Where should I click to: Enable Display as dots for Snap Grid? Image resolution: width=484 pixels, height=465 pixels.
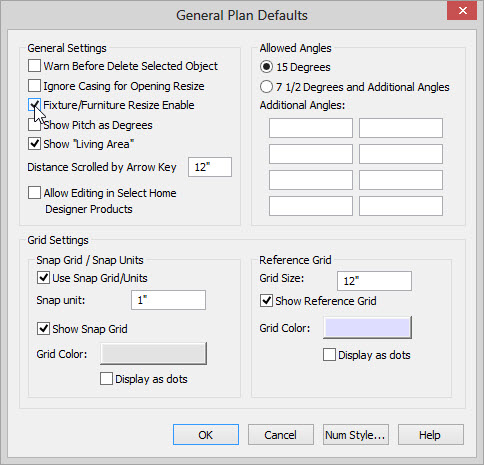click(106, 379)
